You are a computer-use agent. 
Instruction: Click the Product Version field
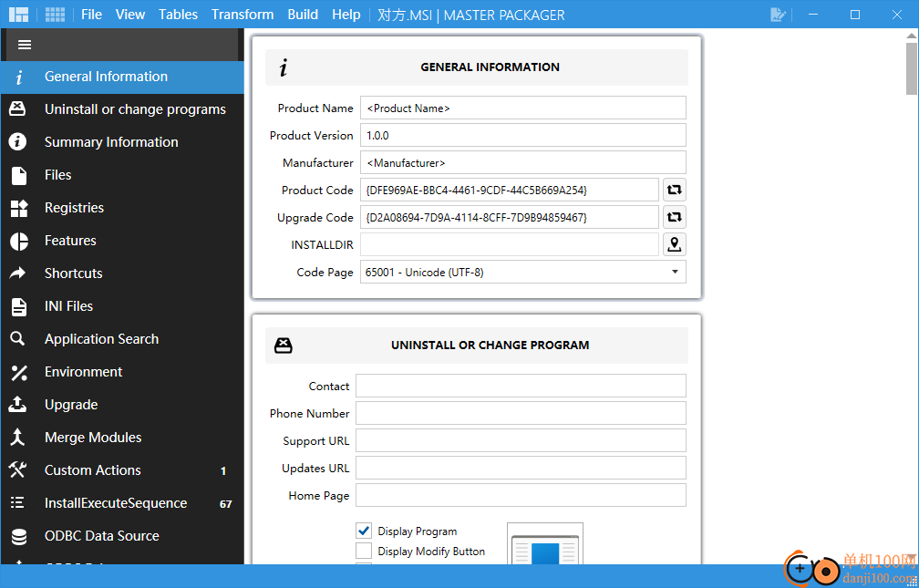pyautogui.click(x=522, y=136)
